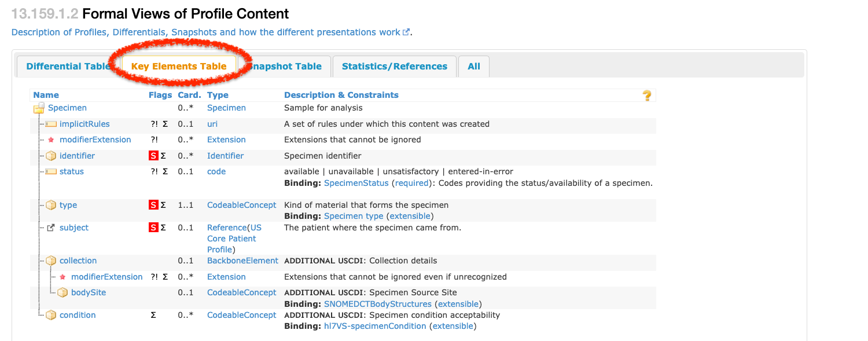This screenshot has width=868, height=341.
Task: Select the Statistics/References tab
Action: tap(394, 67)
